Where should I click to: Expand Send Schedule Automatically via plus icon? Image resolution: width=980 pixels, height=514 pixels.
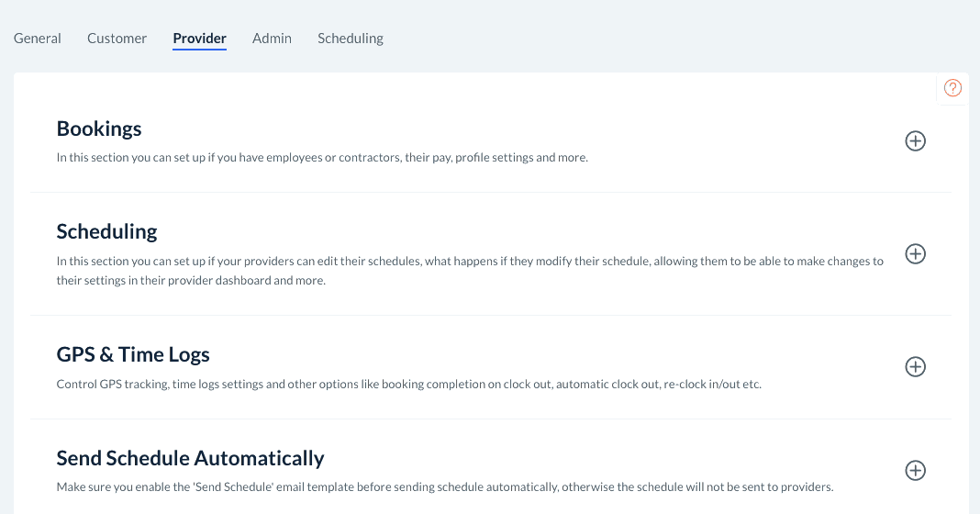click(x=915, y=471)
